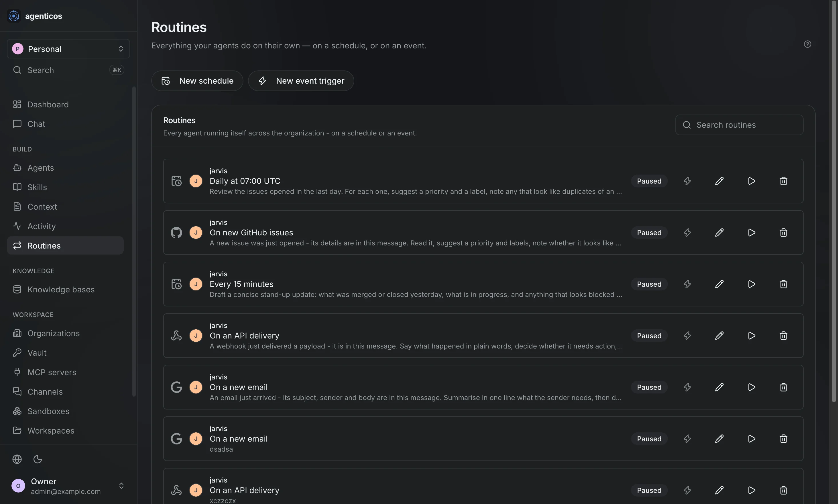
Task: Click the GitHub logo on GitHub issues routine
Action: point(176,233)
